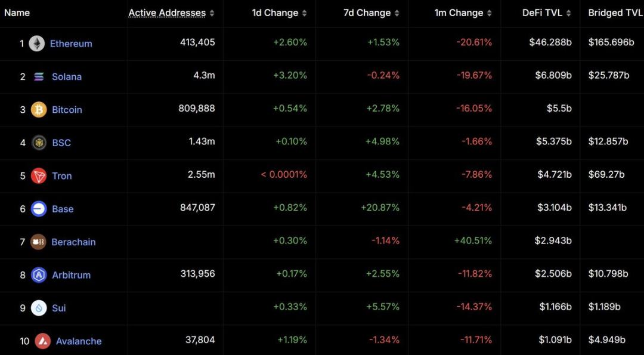Click the Avalanche logo icon

click(42, 341)
